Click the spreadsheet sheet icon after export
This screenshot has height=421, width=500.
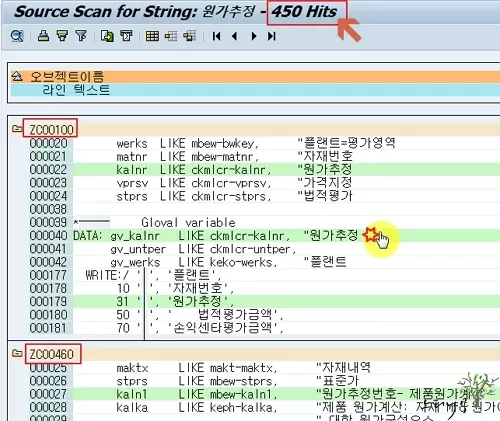pyautogui.click(x=126, y=36)
